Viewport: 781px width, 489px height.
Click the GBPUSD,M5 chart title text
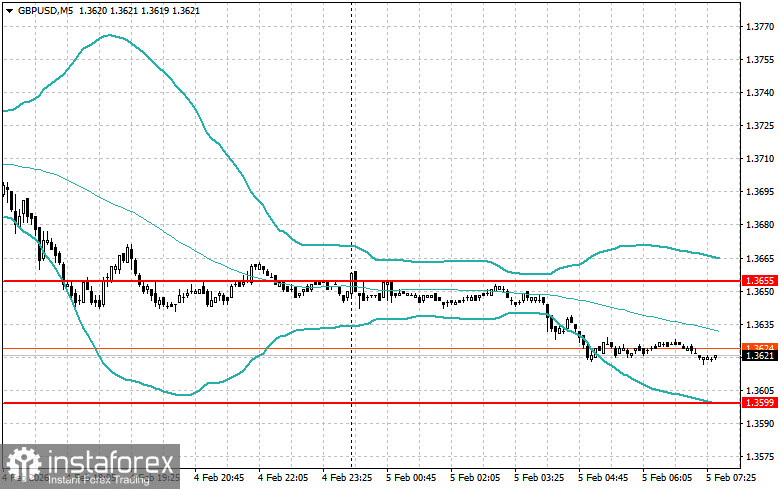tap(45, 10)
